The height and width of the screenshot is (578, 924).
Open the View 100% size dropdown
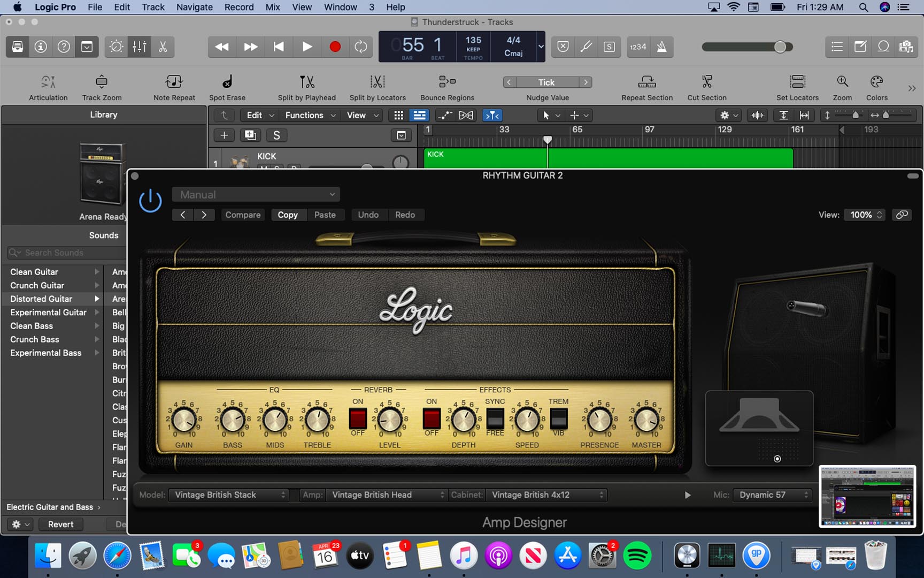865,215
